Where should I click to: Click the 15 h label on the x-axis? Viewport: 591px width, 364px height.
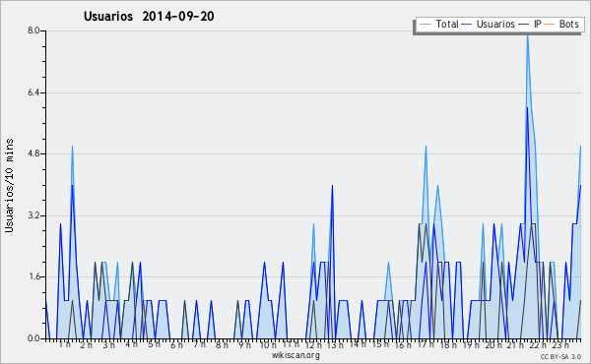(x=380, y=344)
